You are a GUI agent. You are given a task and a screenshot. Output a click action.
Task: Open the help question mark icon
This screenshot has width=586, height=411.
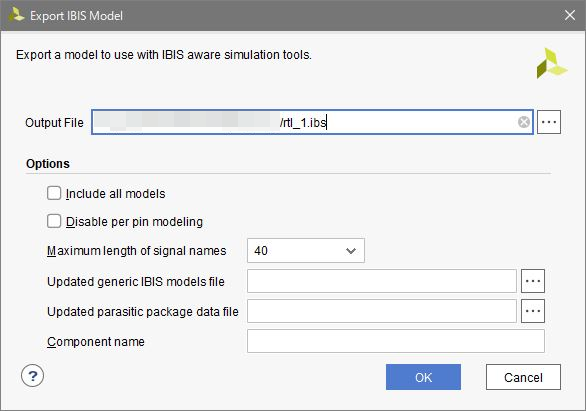tap(33, 376)
